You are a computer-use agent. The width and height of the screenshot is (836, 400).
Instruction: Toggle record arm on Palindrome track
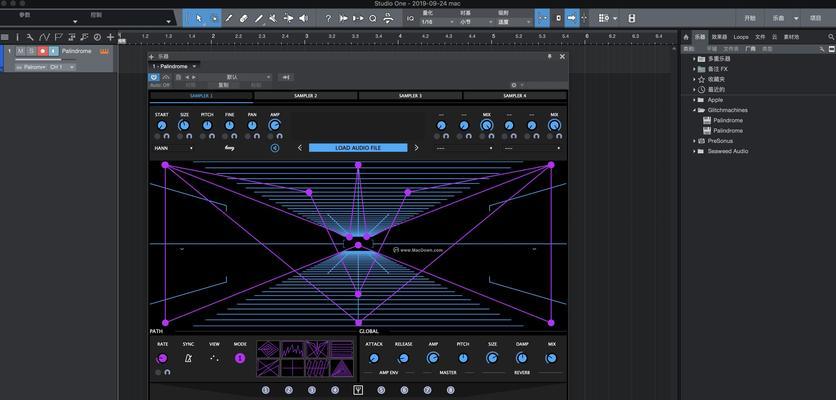42,51
